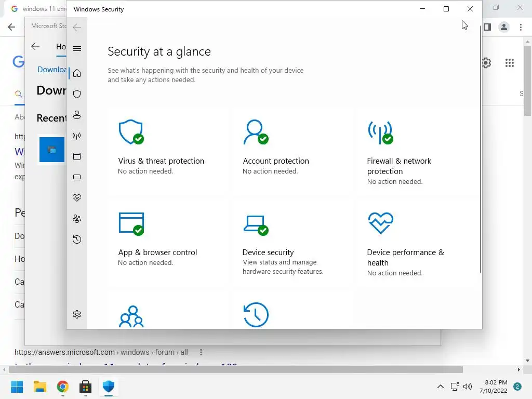Viewport: 532px width, 399px height.
Task: Select the Home icon in Windows Security sidebar
Action: (77, 73)
